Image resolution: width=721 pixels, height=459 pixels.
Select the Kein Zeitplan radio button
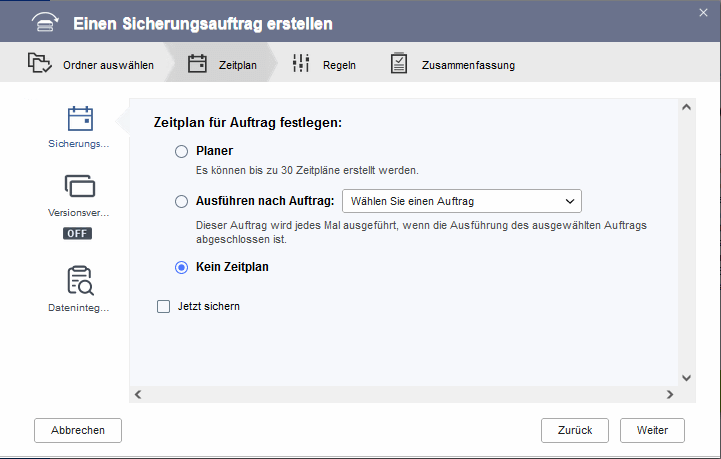coord(181,267)
